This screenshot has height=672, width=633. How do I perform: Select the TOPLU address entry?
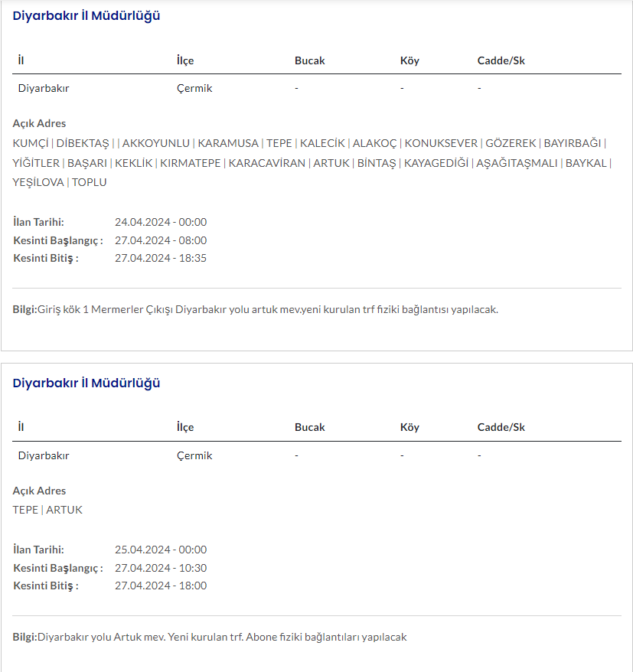point(90,182)
